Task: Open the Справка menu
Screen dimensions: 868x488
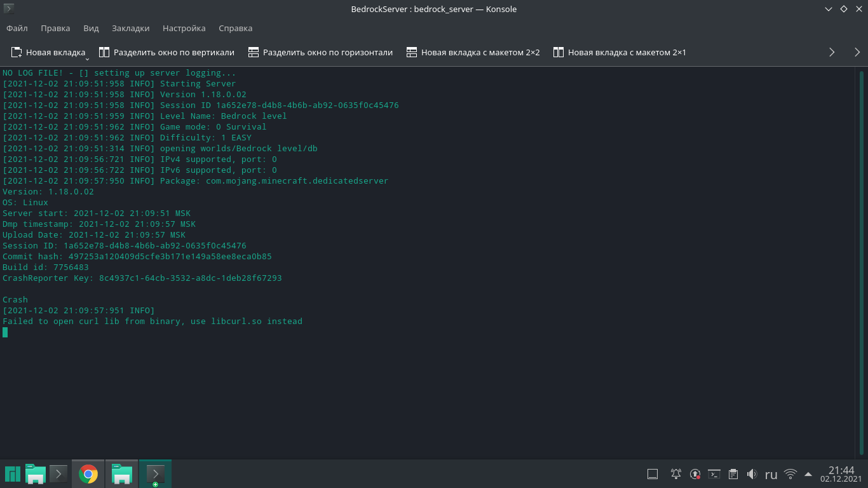Action: tap(235, 28)
